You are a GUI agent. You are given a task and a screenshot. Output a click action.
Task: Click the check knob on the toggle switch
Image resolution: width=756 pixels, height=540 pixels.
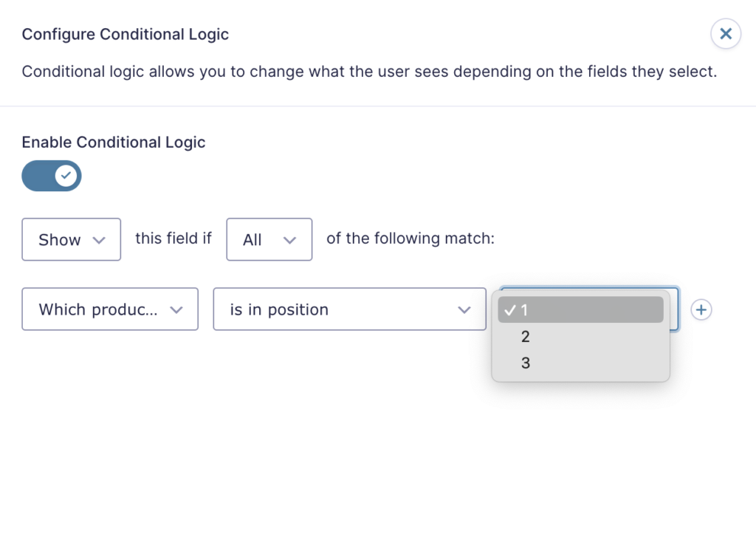click(x=66, y=176)
